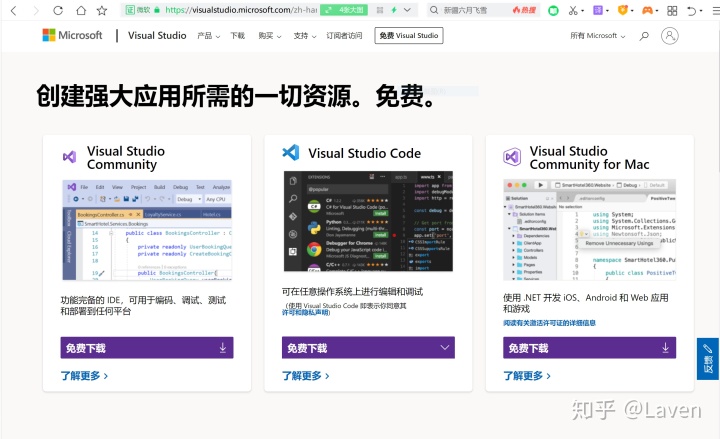Go back using the browser back arrow
Viewport: 720px width, 439px height.
point(13,10)
